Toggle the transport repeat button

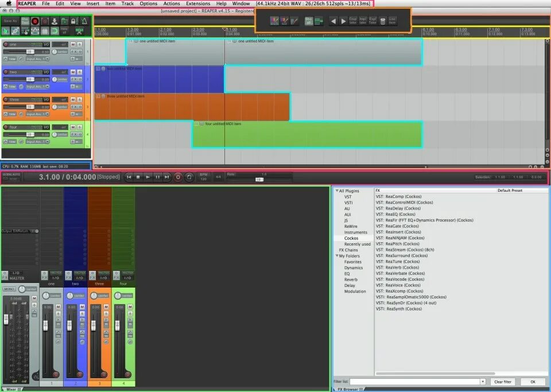pyautogui.click(x=189, y=177)
